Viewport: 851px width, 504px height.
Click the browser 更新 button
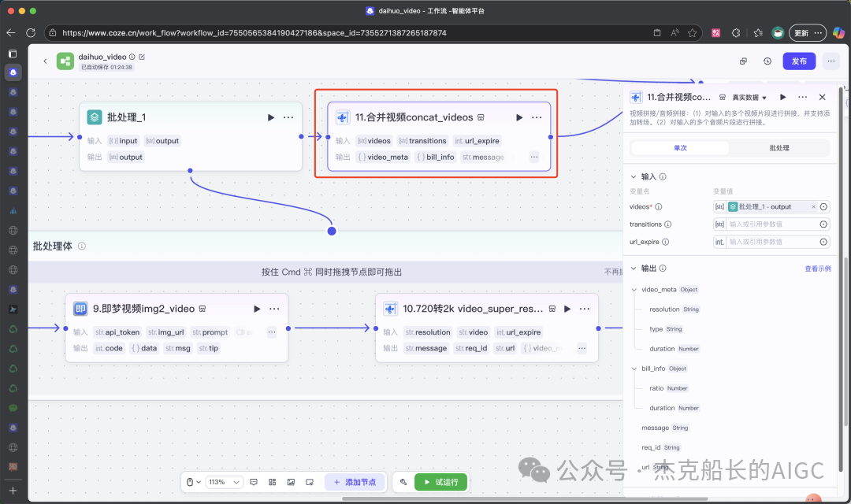point(807,33)
